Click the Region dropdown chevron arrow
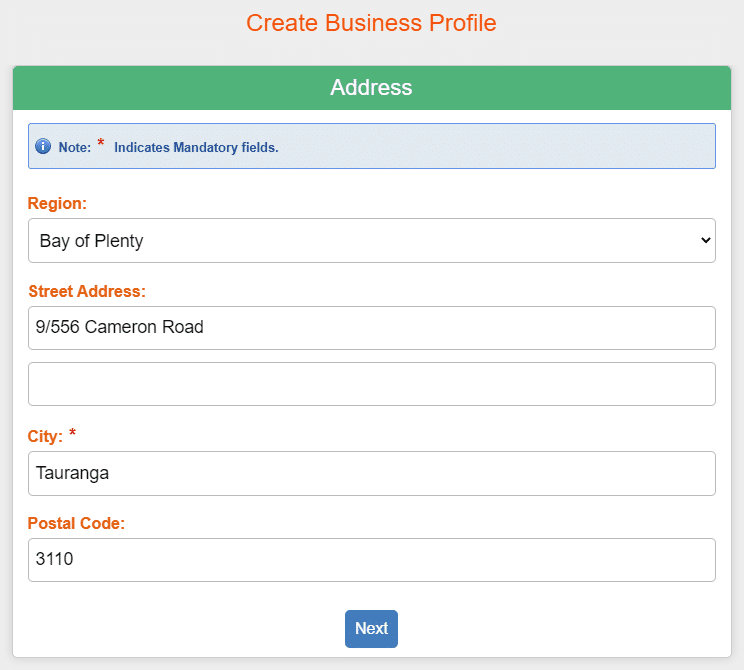This screenshot has width=744, height=670. (705, 241)
